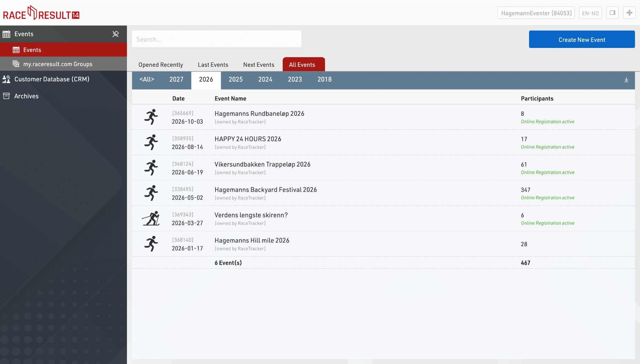Image resolution: width=640 pixels, height=364 pixels.
Task: Click the download icon on the year bar
Action: pos(626,80)
